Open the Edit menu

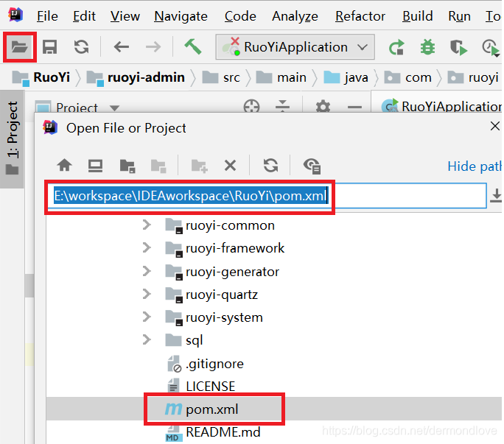(84, 16)
